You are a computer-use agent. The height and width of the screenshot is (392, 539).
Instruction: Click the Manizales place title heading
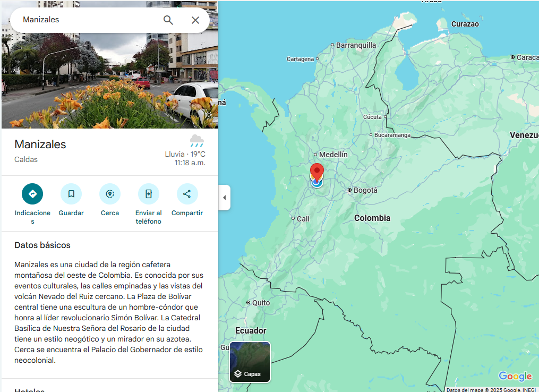pyautogui.click(x=40, y=144)
